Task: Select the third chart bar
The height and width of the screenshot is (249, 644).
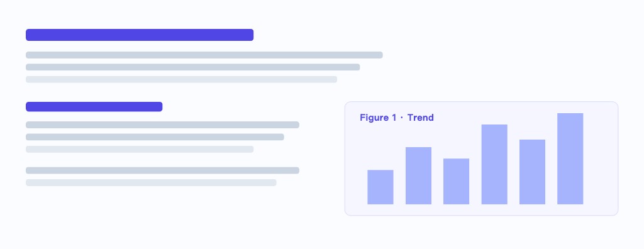Action: pyautogui.click(x=457, y=182)
